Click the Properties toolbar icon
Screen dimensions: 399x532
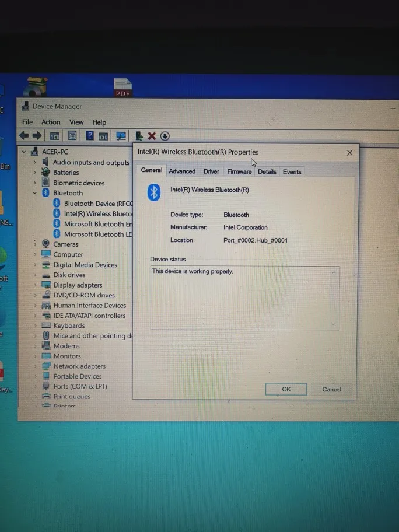pyautogui.click(x=72, y=136)
